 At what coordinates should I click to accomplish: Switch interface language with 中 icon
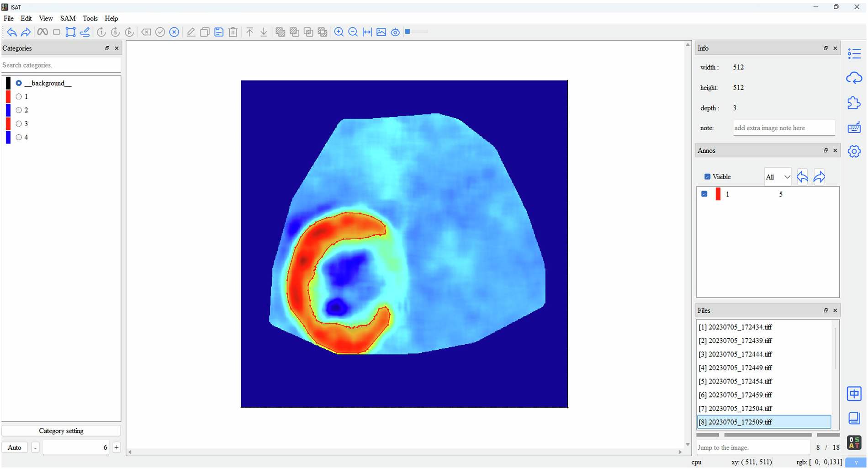[x=853, y=394]
